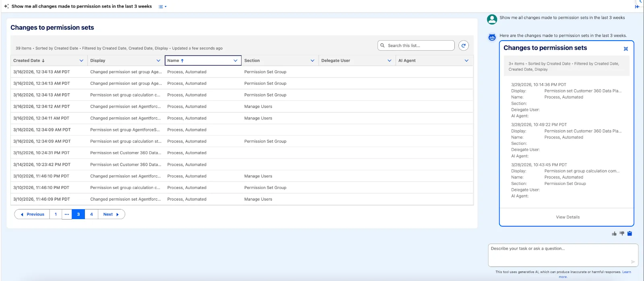The width and height of the screenshot is (644, 281).
Task: Click the thumbs down feedback icon
Action: (x=622, y=234)
